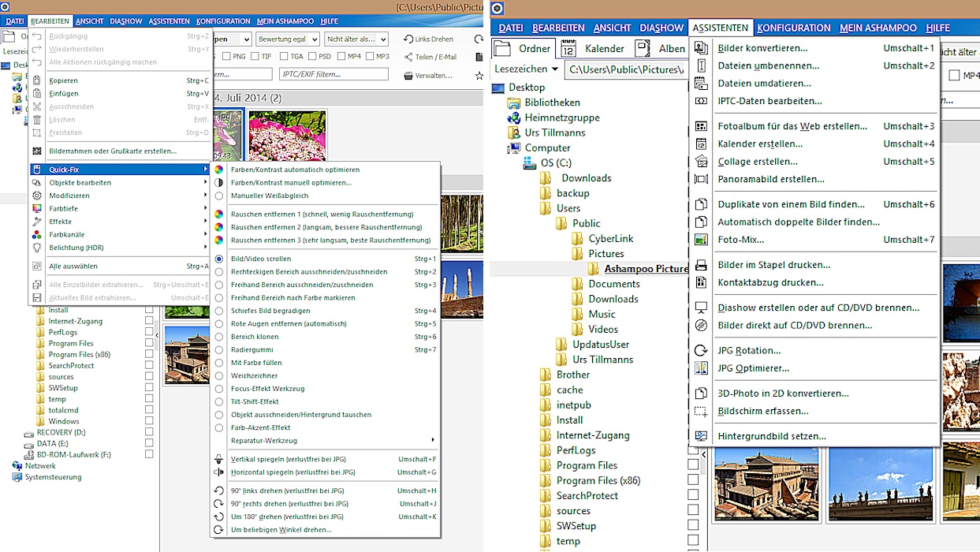The image size is (980, 552).
Task: Open MEIN ASHAMPOO menu in the right window
Action: [x=878, y=28]
